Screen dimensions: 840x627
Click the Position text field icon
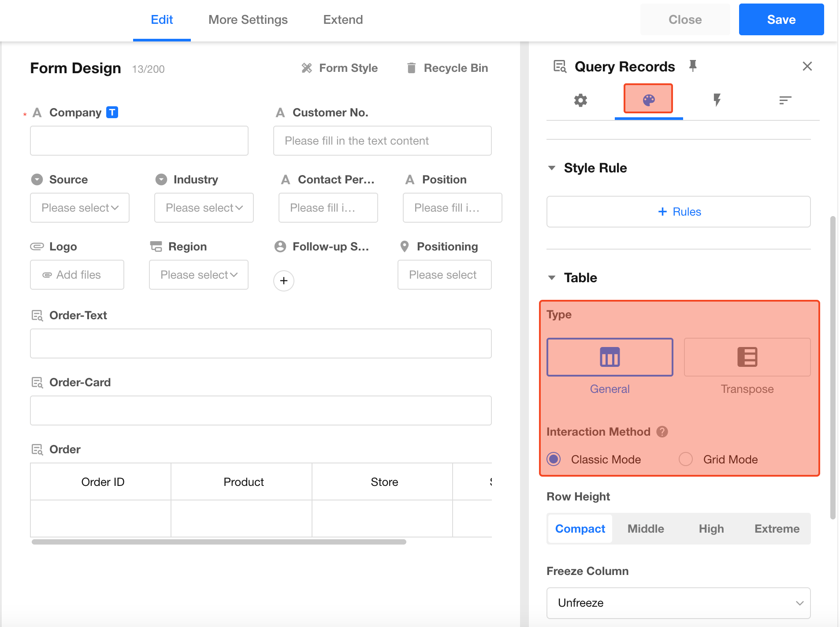pos(409,180)
